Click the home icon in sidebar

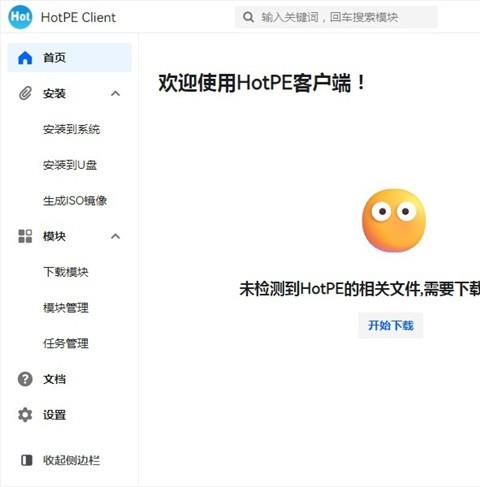25,58
